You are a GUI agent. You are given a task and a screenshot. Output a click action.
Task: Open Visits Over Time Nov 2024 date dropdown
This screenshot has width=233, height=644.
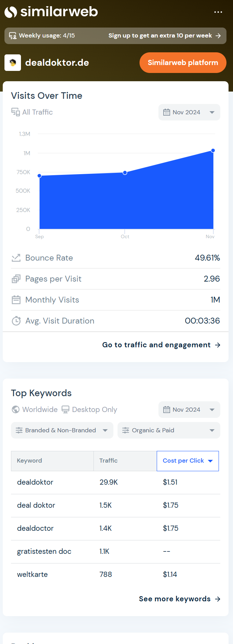point(189,112)
